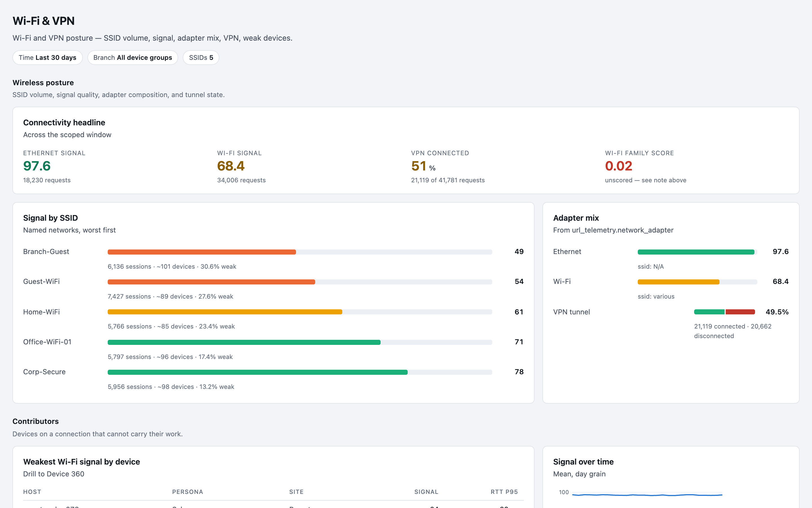Click the Guest-WiFi signal bar
Screen dimensions: 812x508
(300, 282)
